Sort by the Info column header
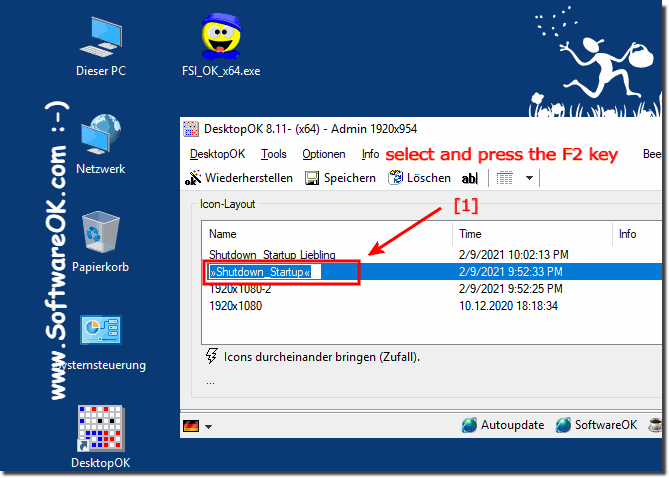The image size is (669, 478). (x=637, y=234)
